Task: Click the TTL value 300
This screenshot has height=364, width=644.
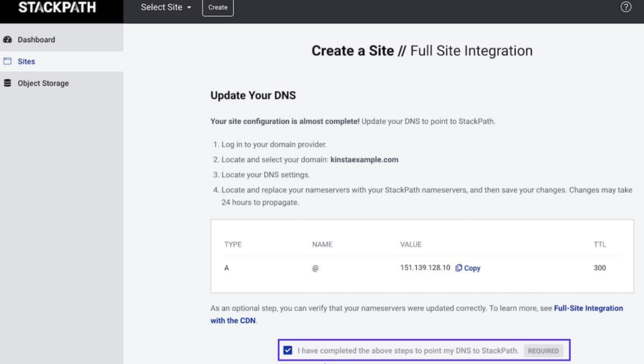Action: click(x=599, y=268)
